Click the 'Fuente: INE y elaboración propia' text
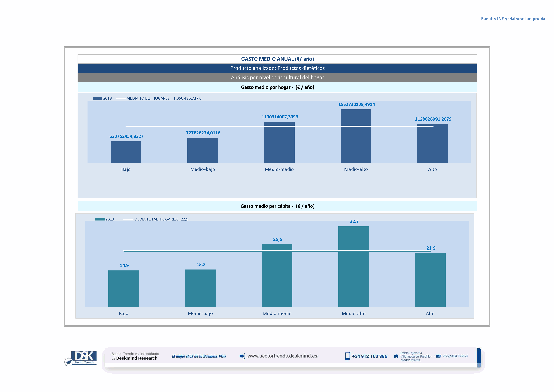The width and height of the screenshot is (554, 392). pos(513,19)
